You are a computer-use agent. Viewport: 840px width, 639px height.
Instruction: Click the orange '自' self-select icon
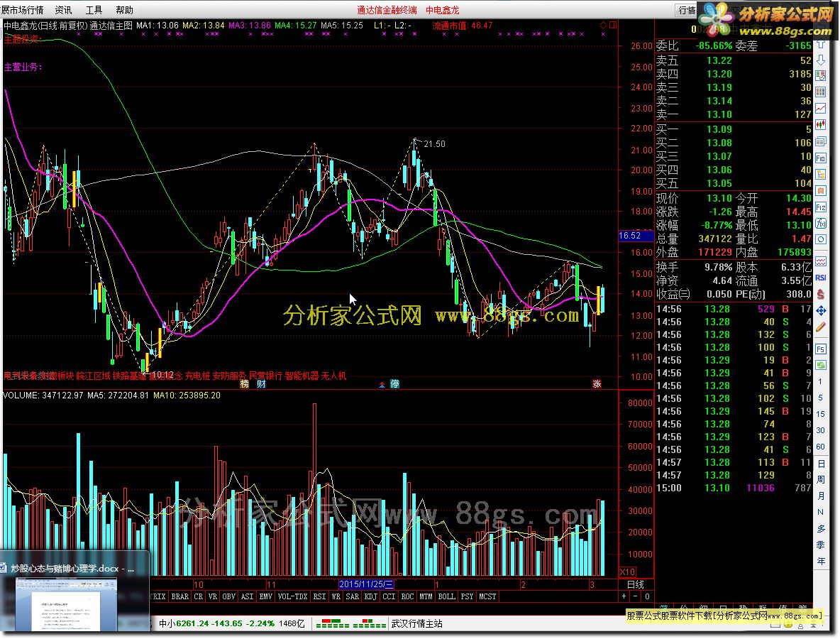[821, 190]
